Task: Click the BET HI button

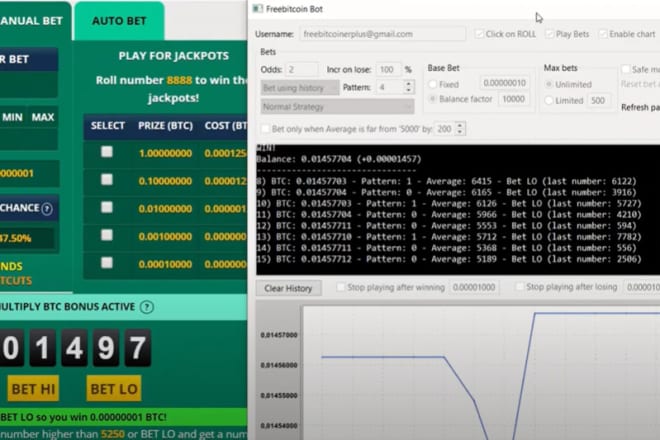Action: 33,389
